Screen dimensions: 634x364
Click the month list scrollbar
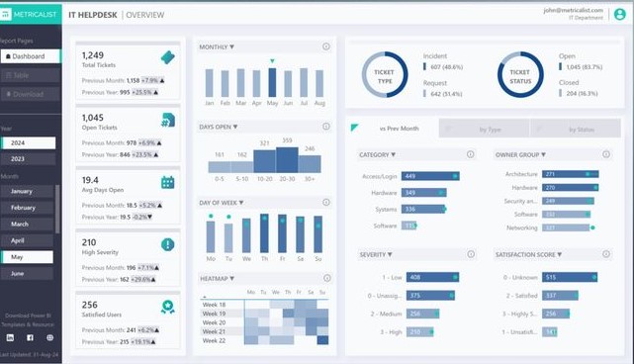[x=57, y=209]
